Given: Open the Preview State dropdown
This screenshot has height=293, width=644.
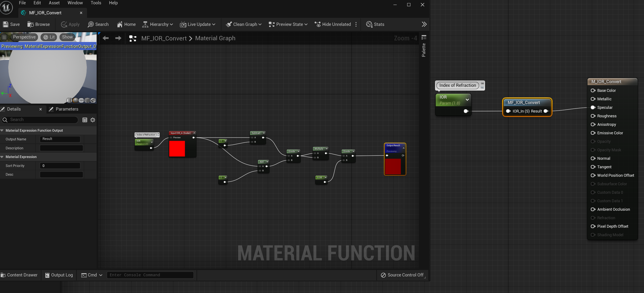Looking at the screenshot, I should 288,24.
